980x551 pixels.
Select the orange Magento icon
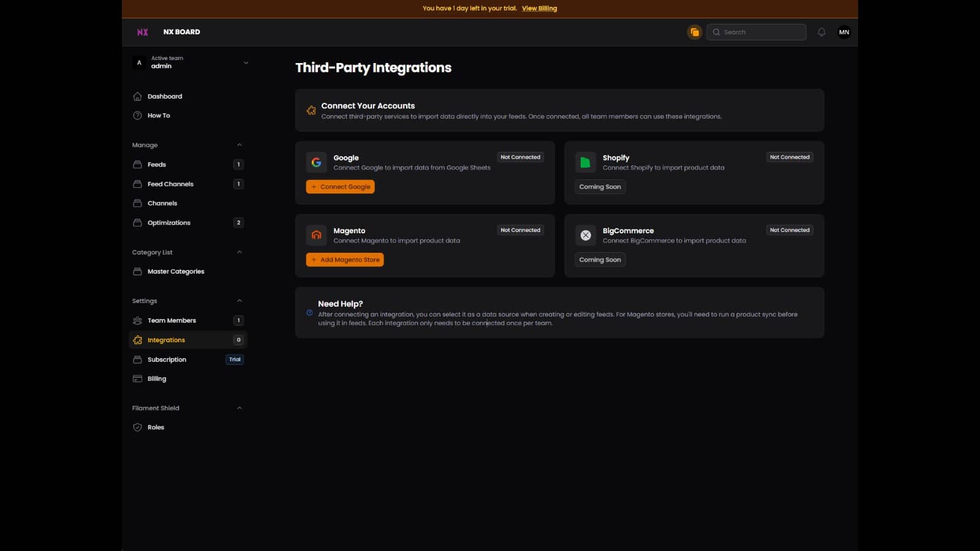coord(317,234)
